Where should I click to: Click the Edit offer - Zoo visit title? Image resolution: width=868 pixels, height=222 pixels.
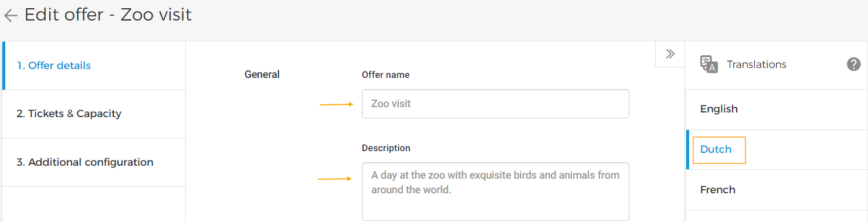pyautogui.click(x=108, y=15)
